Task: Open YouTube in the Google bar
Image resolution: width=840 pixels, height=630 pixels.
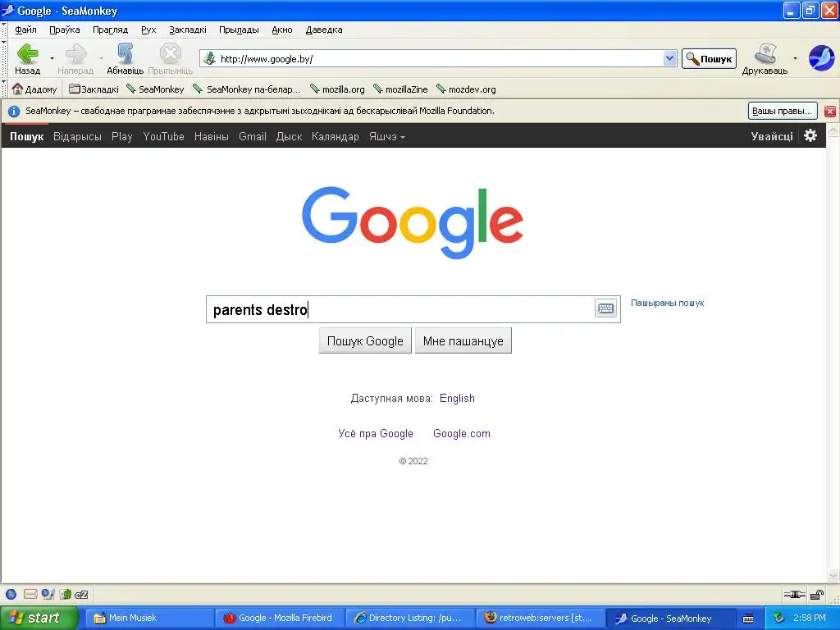Action: tap(163, 137)
